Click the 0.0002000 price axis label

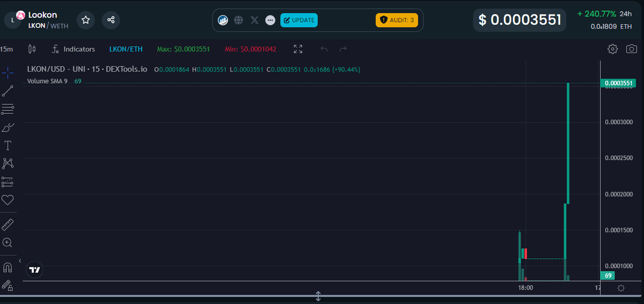pyautogui.click(x=619, y=194)
